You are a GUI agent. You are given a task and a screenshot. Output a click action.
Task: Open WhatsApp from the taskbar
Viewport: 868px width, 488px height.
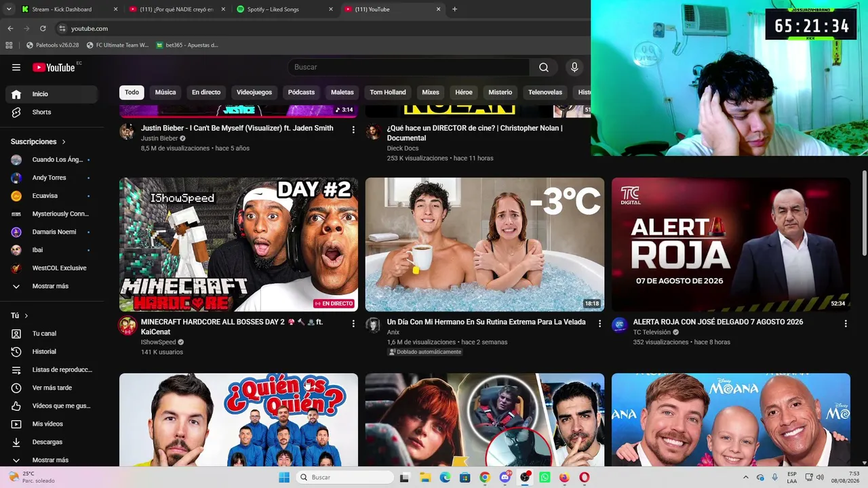[545, 477]
